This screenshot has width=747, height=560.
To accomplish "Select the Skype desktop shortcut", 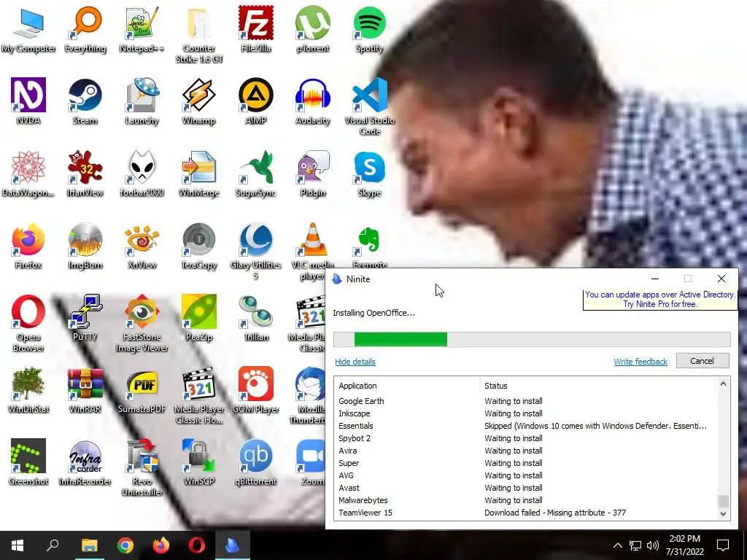I will [x=369, y=174].
